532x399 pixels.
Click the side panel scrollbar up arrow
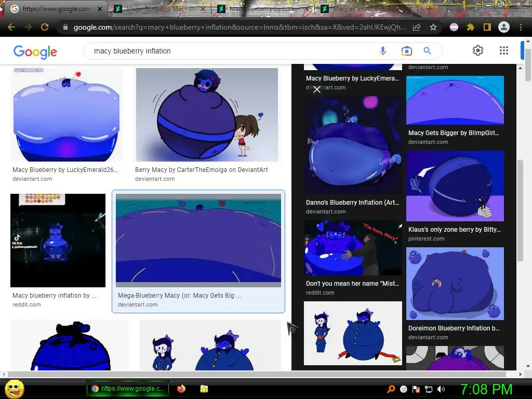pos(520,68)
